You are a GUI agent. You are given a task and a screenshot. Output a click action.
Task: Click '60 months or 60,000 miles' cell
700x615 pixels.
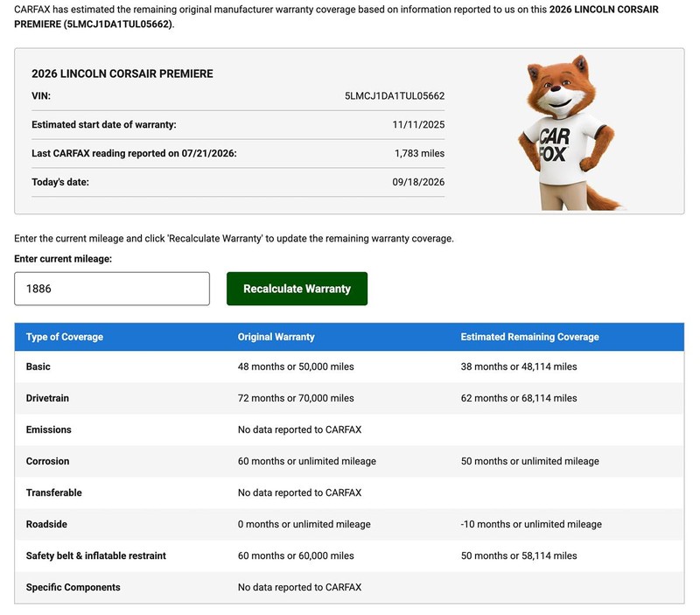pos(296,556)
